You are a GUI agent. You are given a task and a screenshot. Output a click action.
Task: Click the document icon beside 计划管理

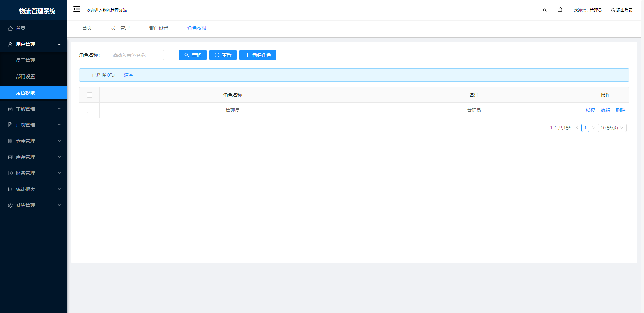[x=10, y=125]
